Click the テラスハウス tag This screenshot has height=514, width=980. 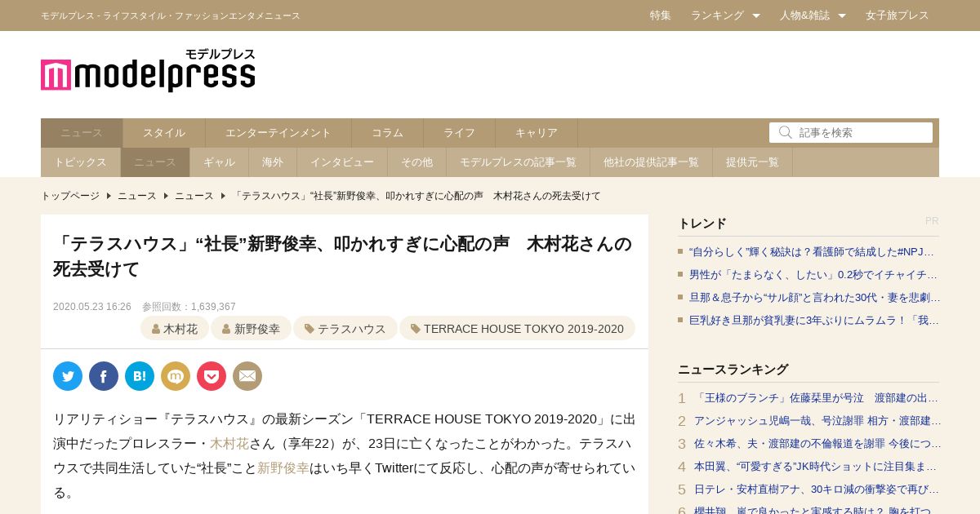[x=345, y=329]
